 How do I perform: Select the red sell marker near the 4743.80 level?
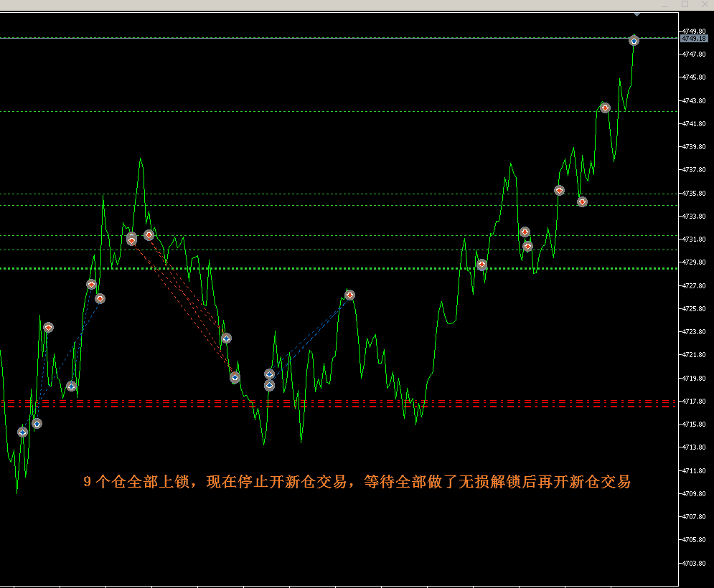pyautogui.click(x=605, y=108)
